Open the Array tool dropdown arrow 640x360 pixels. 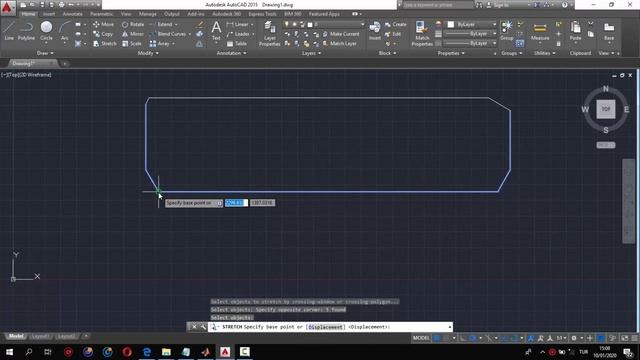[x=173, y=43]
